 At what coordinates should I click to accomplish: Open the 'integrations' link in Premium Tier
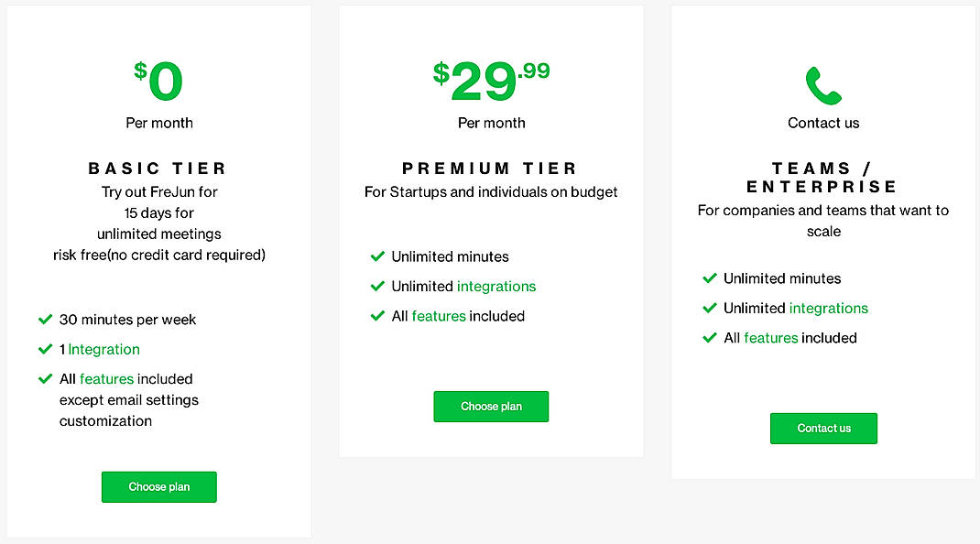point(496,286)
